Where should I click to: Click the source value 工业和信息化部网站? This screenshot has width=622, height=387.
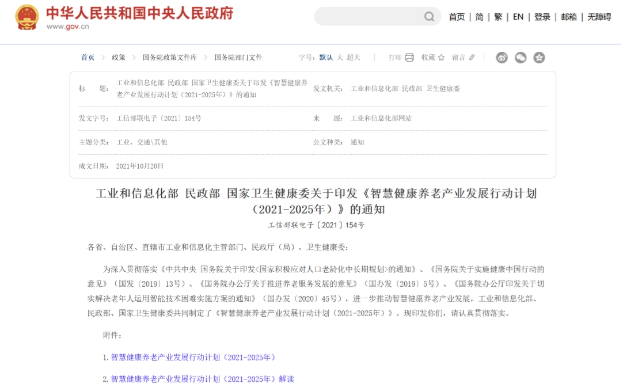tap(381, 118)
